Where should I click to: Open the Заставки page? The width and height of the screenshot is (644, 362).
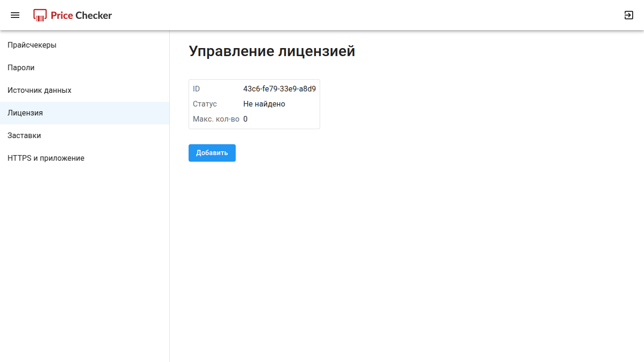(x=85, y=136)
